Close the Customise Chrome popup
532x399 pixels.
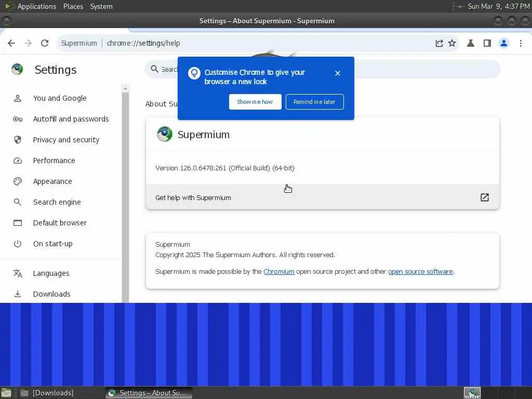(338, 73)
